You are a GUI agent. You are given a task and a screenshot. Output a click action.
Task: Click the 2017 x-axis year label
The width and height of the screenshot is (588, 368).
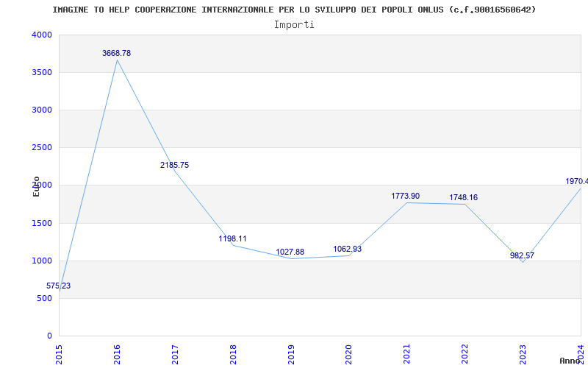[175, 355]
